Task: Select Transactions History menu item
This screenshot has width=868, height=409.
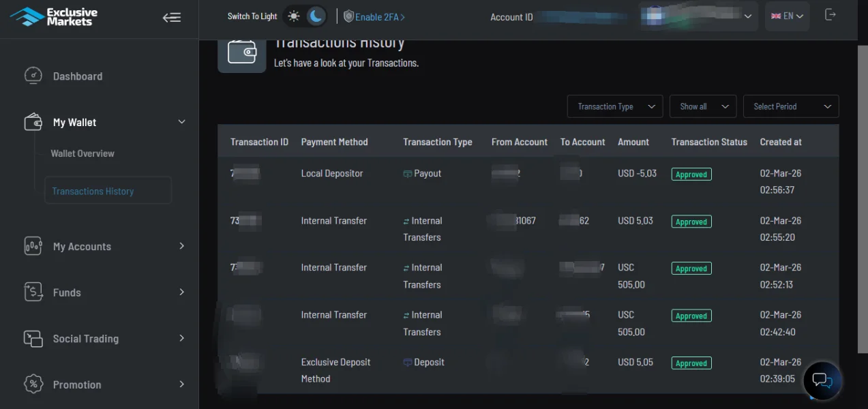Action: click(x=93, y=192)
